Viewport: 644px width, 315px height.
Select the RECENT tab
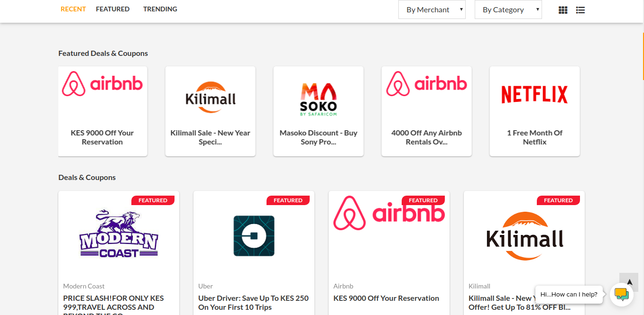pos(74,9)
